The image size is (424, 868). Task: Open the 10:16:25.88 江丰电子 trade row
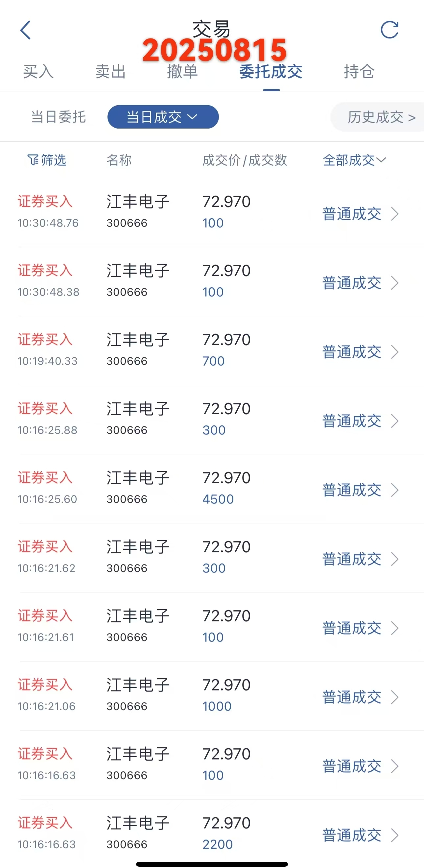point(212,420)
